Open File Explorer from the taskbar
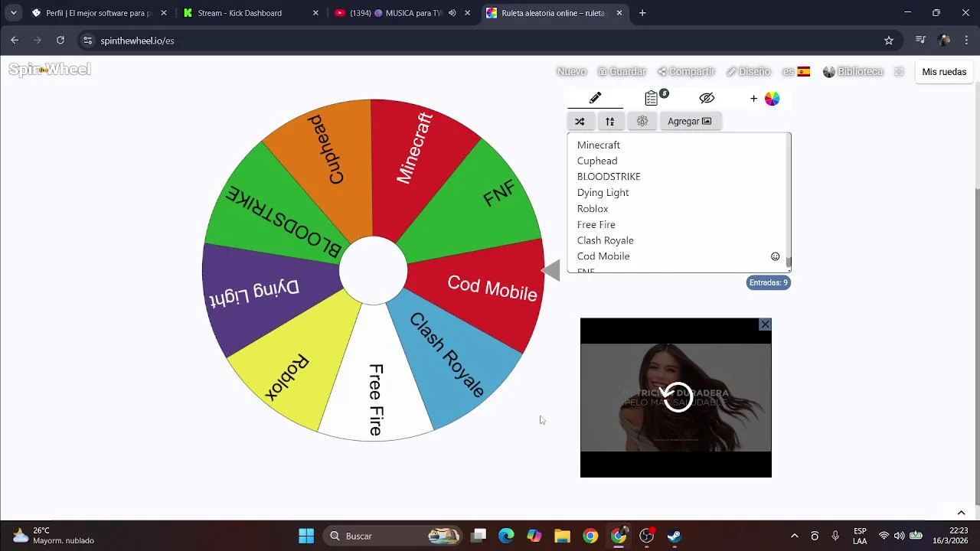Viewport: 980px width, 551px height. click(x=562, y=536)
